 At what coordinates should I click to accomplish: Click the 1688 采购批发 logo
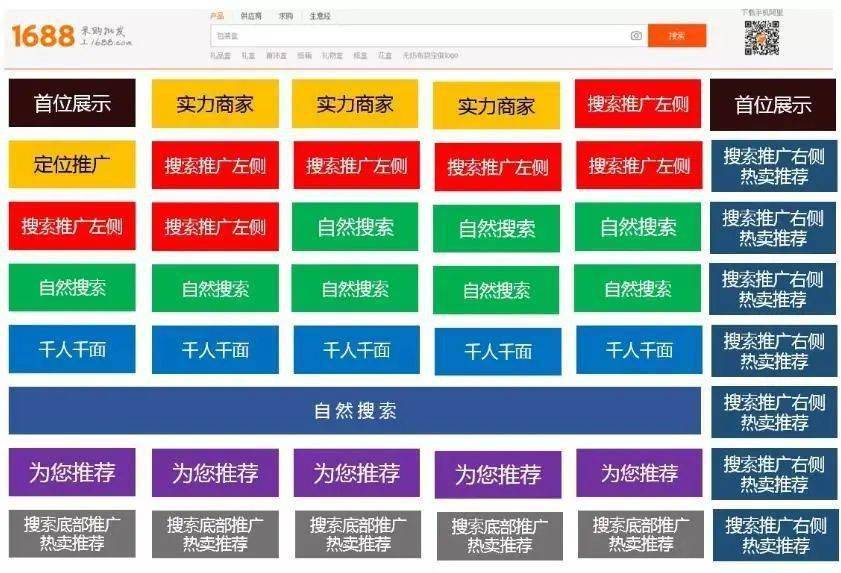pyautogui.click(x=71, y=36)
